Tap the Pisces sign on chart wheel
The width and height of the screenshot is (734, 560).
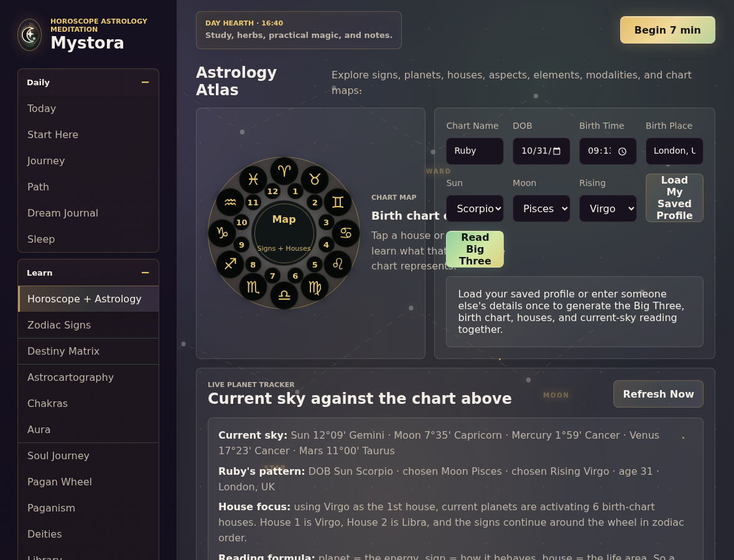click(253, 179)
